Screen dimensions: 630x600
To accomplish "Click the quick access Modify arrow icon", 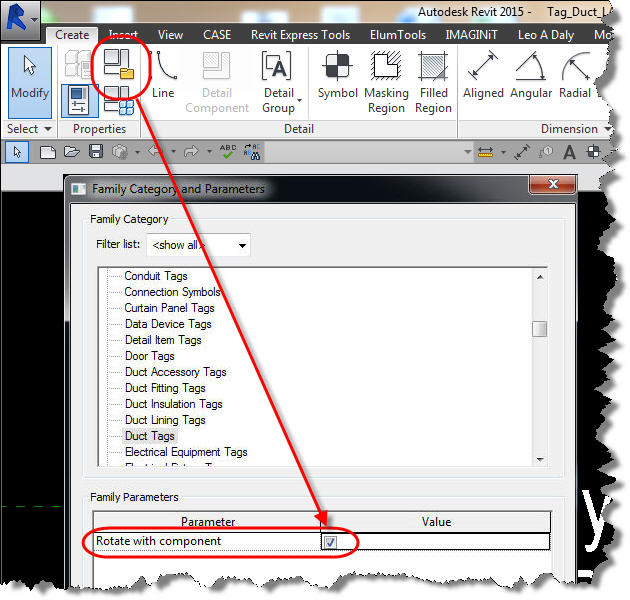I will pos(17,152).
